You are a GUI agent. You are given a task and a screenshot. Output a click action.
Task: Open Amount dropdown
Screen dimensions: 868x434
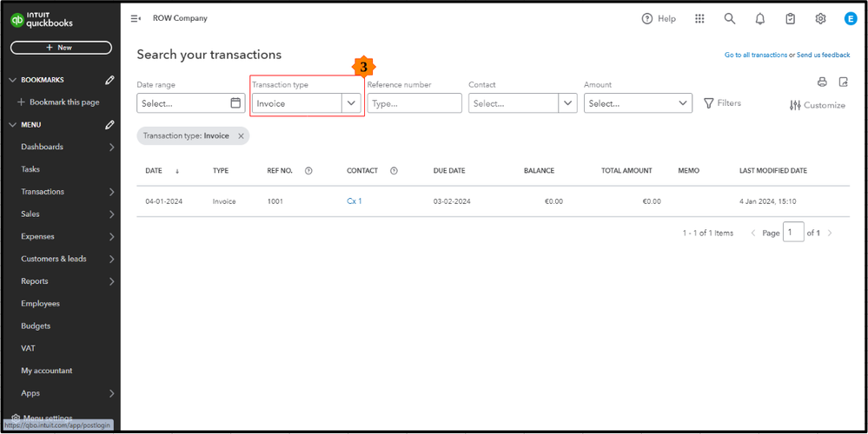pyautogui.click(x=638, y=103)
